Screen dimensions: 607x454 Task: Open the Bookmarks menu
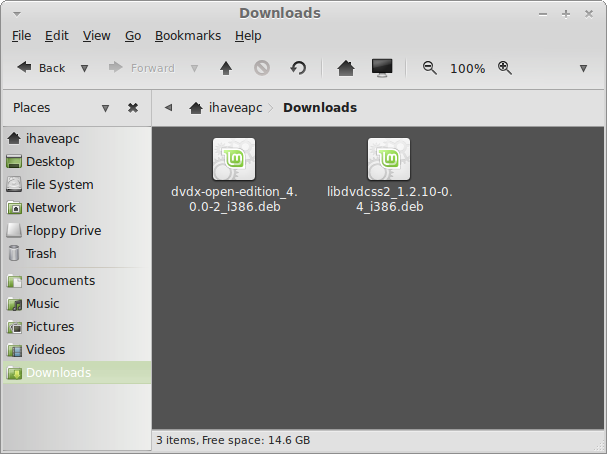[x=188, y=36]
